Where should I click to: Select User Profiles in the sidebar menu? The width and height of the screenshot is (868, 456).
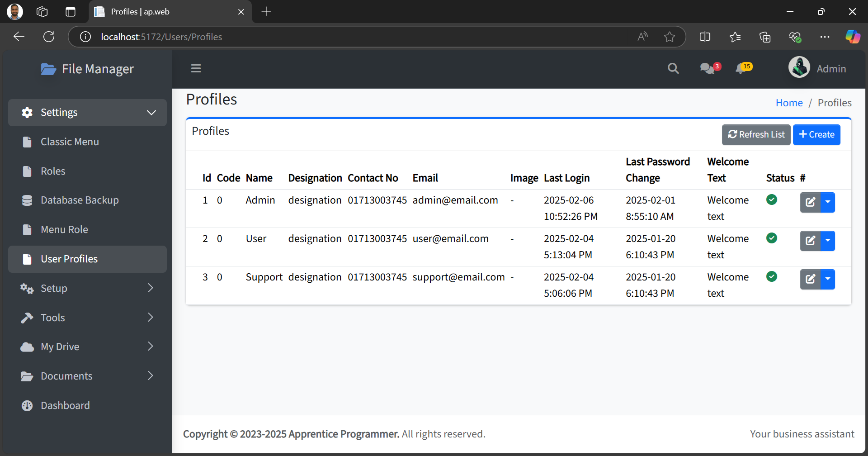coord(69,259)
